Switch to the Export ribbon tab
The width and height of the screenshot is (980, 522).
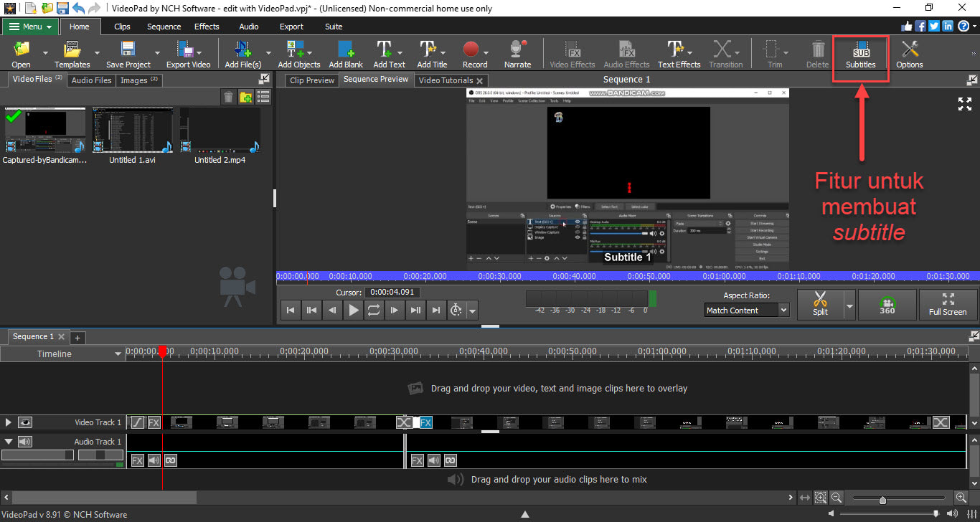click(291, 27)
